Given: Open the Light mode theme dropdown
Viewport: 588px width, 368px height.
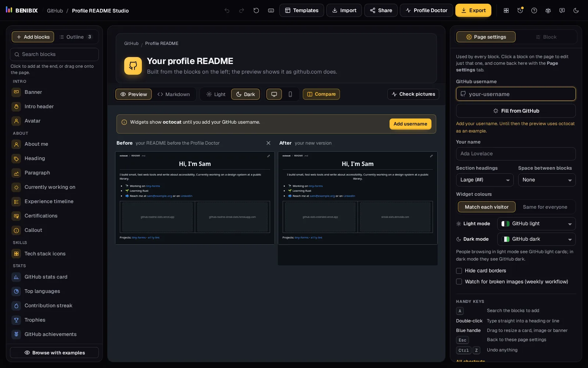Looking at the screenshot, I should pos(536,224).
